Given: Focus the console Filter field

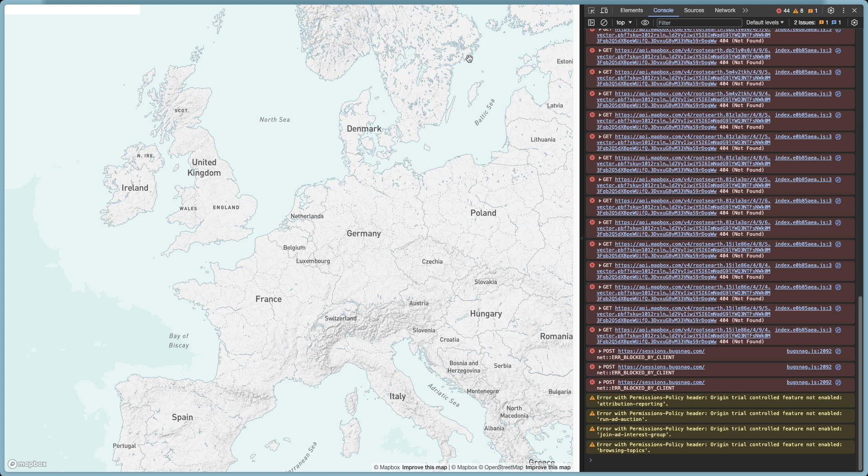Looking at the screenshot, I should [x=699, y=23].
